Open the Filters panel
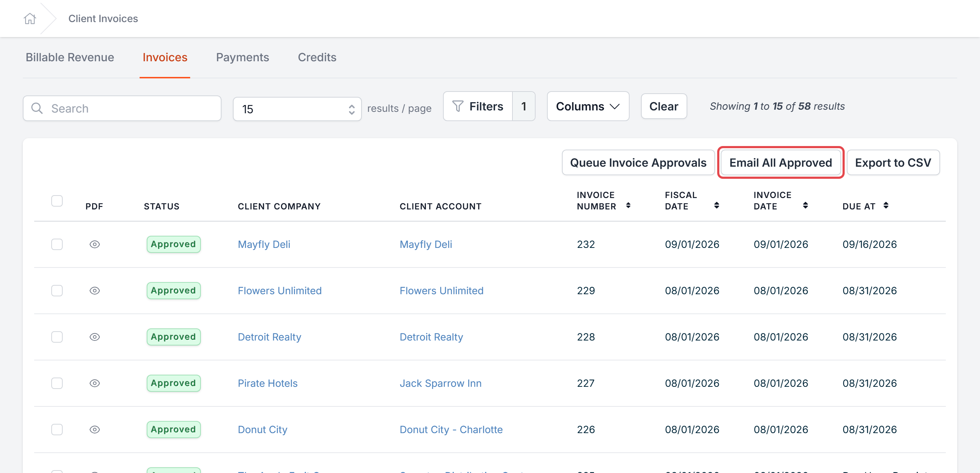The height and width of the screenshot is (473, 980). click(x=478, y=106)
